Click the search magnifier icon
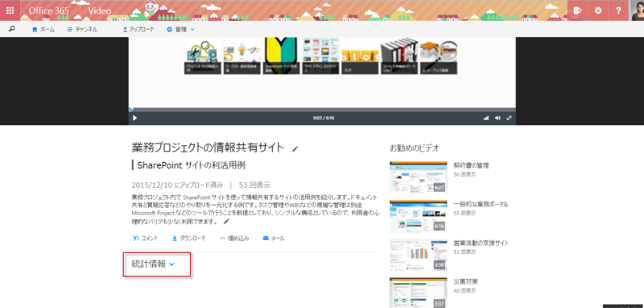 click(12, 29)
